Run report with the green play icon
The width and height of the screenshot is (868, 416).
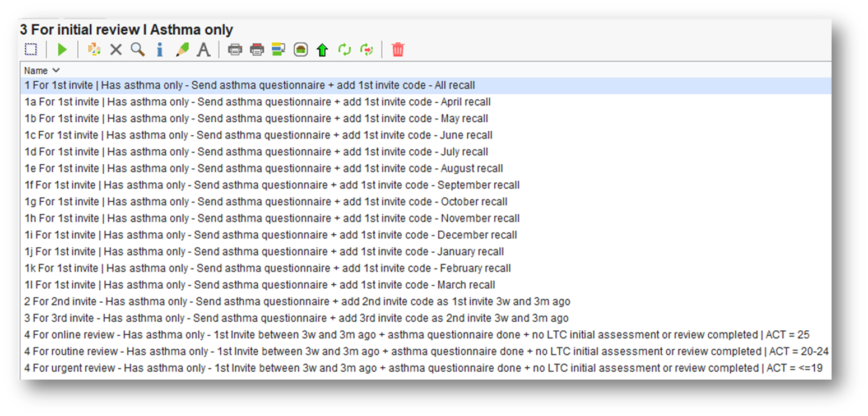62,50
